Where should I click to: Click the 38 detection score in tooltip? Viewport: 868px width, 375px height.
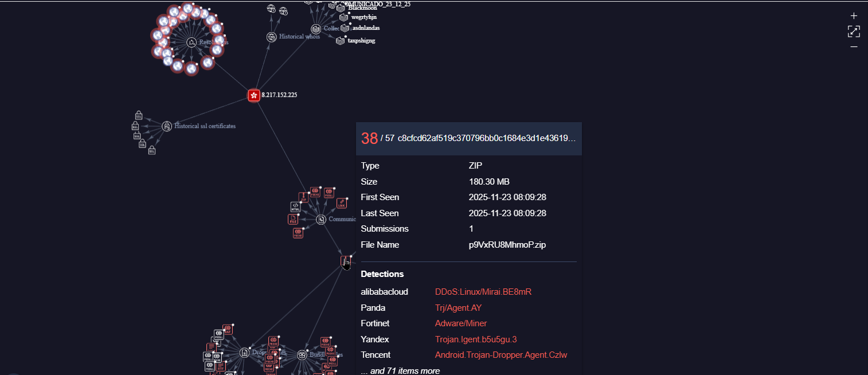pyautogui.click(x=369, y=138)
